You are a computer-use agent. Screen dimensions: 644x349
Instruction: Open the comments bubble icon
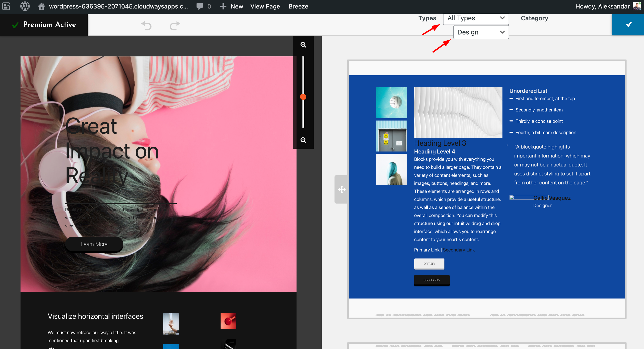point(200,6)
